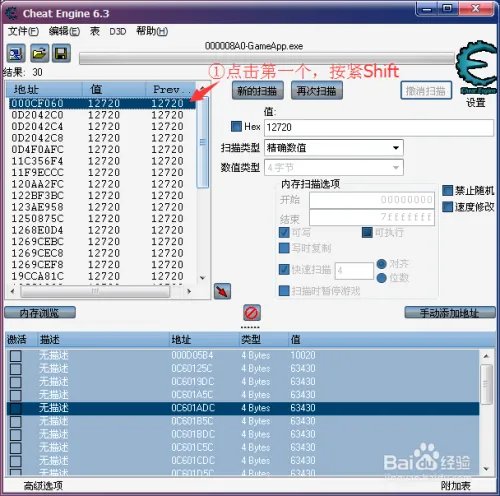
Task: Click the 结束 address input field
Action: point(372,218)
